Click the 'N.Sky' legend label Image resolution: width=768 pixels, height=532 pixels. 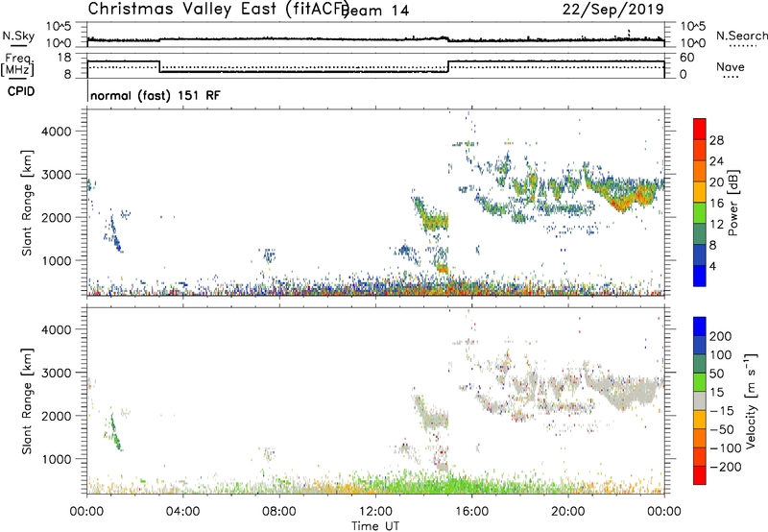coord(18,36)
